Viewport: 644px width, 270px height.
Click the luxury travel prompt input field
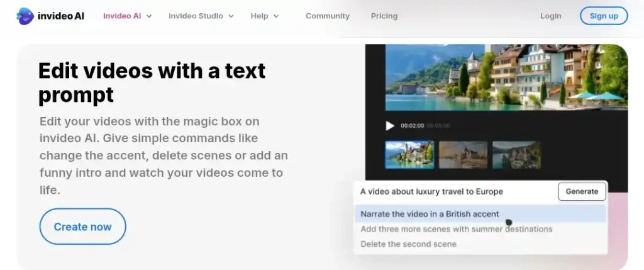pos(455,191)
